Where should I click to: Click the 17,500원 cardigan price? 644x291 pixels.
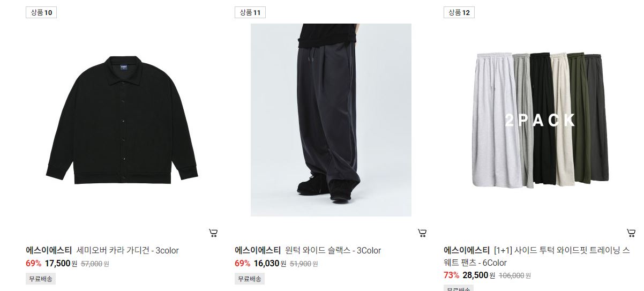(x=61, y=263)
